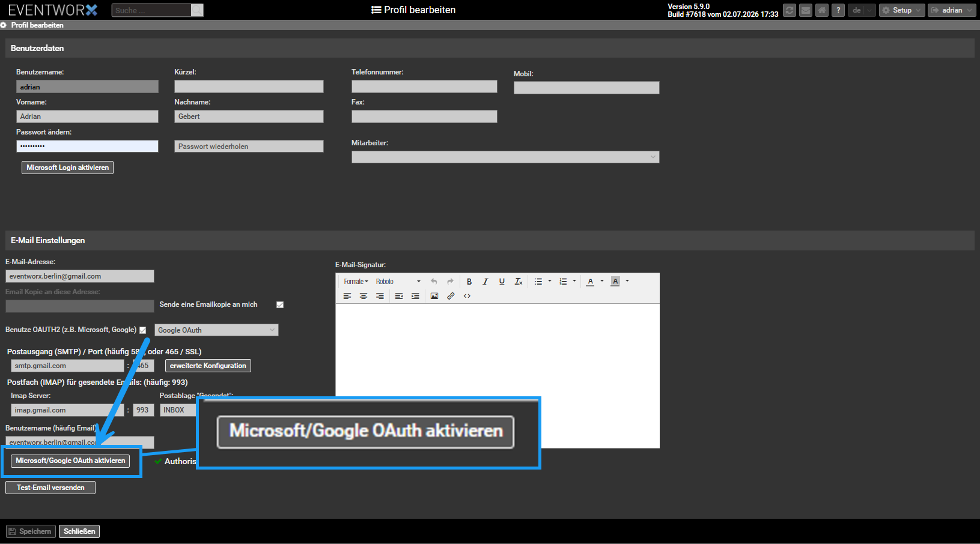Open the 'de' language selector
Viewport: 980px width, 544px height.
862,10
